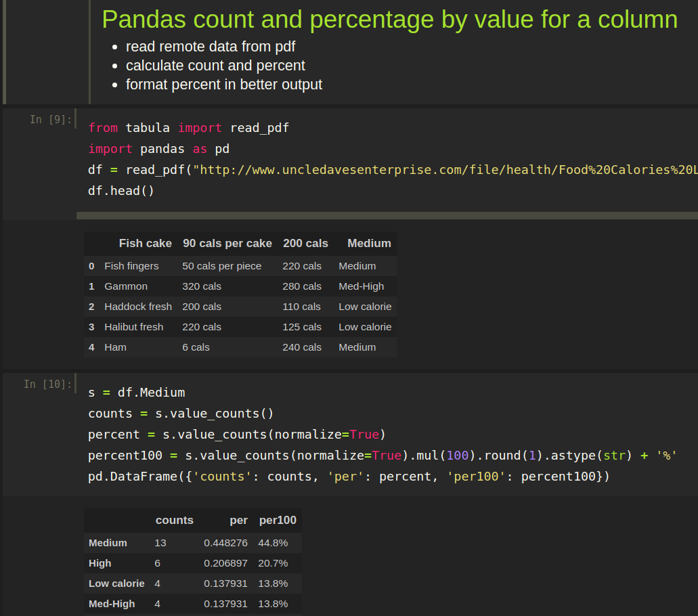
Task: Select the 'counts' column header
Action: pos(174,520)
